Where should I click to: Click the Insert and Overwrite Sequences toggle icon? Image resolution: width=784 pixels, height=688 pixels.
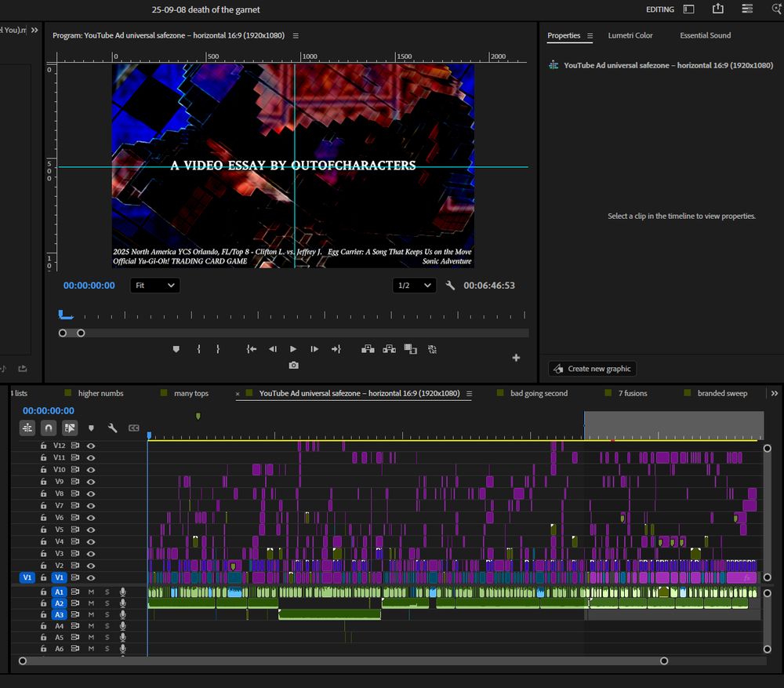point(27,428)
